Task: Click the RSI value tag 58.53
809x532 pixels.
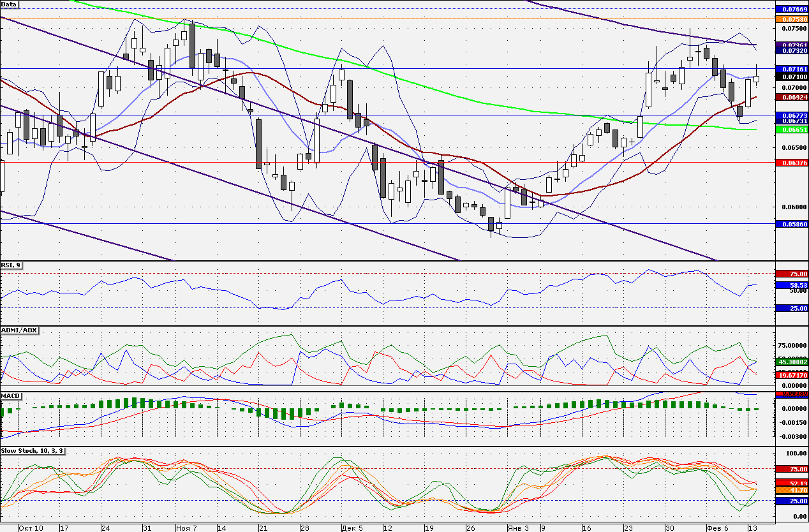Action: point(792,285)
